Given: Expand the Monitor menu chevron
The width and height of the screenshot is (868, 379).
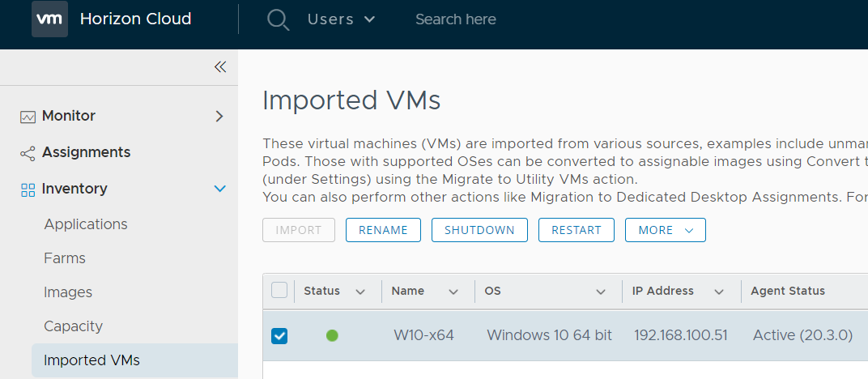Looking at the screenshot, I should [x=219, y=117].
